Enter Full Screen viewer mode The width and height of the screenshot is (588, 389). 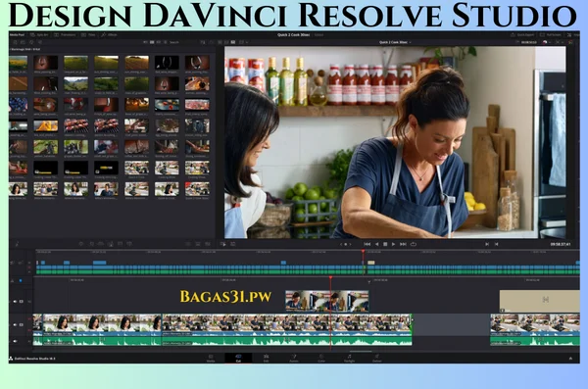point(551,35)
